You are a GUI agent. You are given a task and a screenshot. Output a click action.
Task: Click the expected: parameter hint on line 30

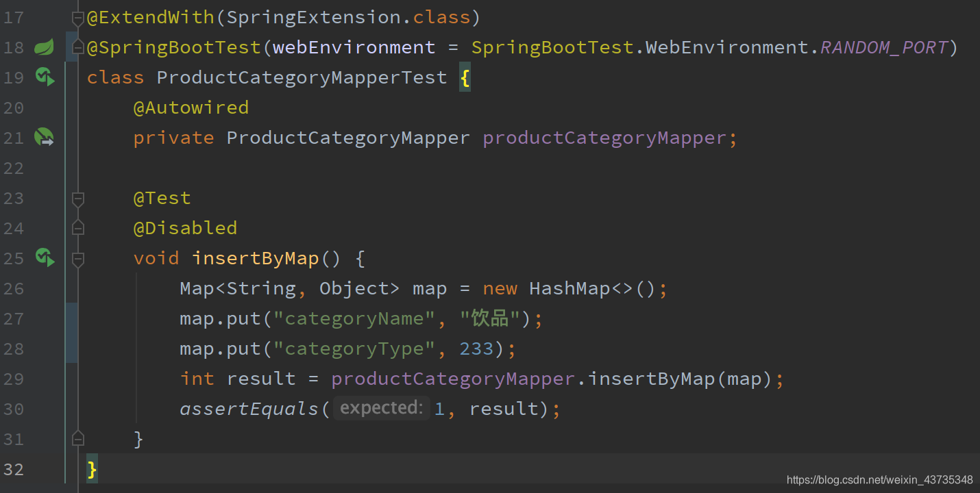pyautogui.click(x=382, y=408)
